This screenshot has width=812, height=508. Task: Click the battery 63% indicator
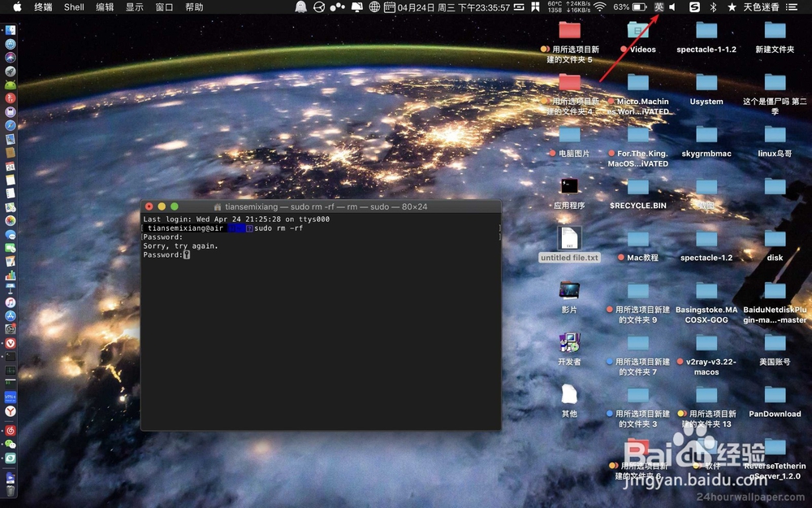[x=630, y=7]
